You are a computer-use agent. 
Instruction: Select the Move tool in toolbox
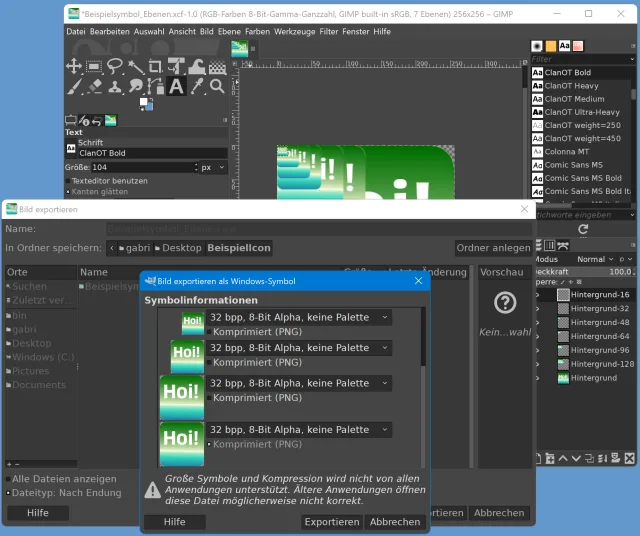coord(74,66)
